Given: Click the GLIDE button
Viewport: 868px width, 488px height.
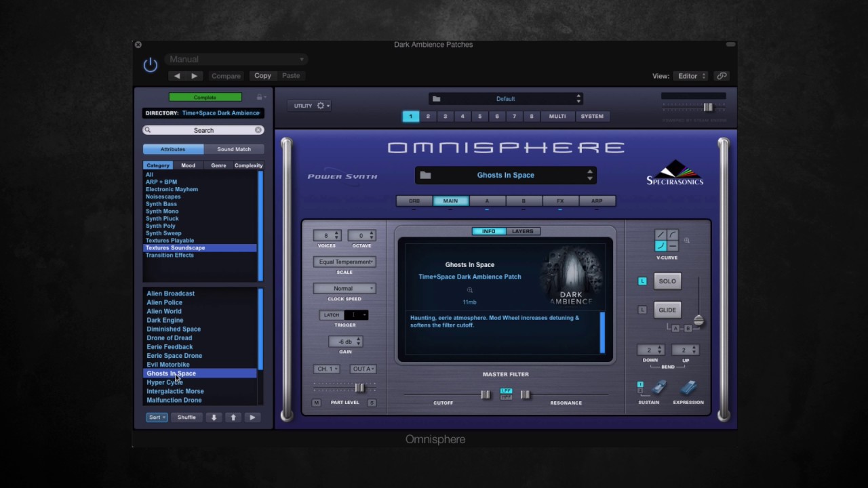Looking at the screenshot, I should click(x=667, y=310).
